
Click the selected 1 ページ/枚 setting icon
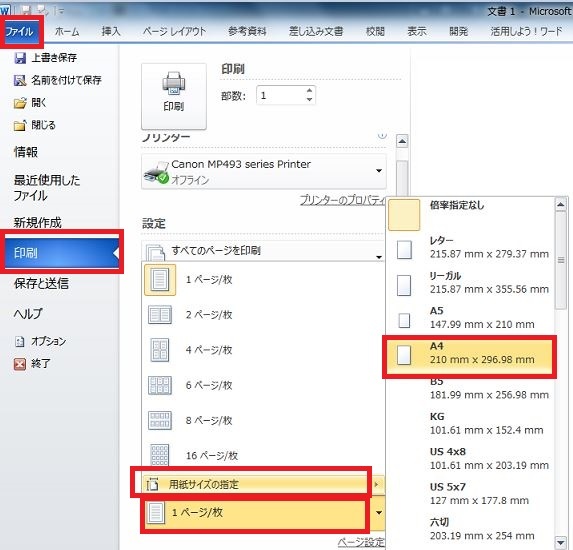pyautogui.click(x=156, y=512)
